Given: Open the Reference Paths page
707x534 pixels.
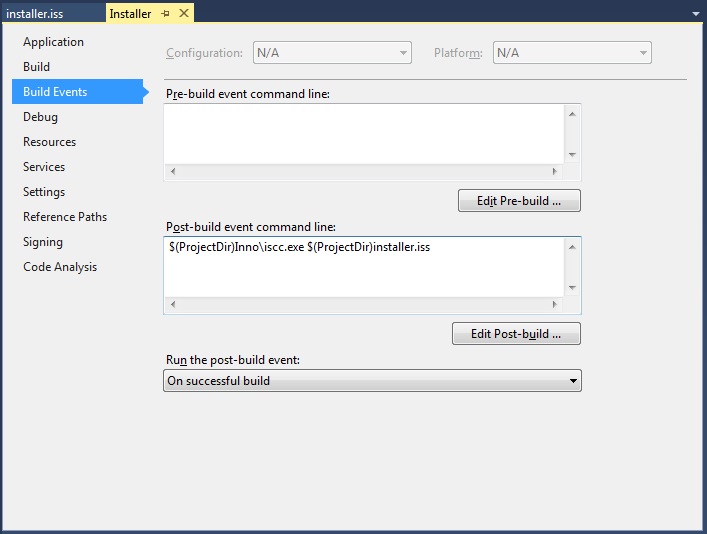Looking at the screenshot, I should click(x=65, y=217).
